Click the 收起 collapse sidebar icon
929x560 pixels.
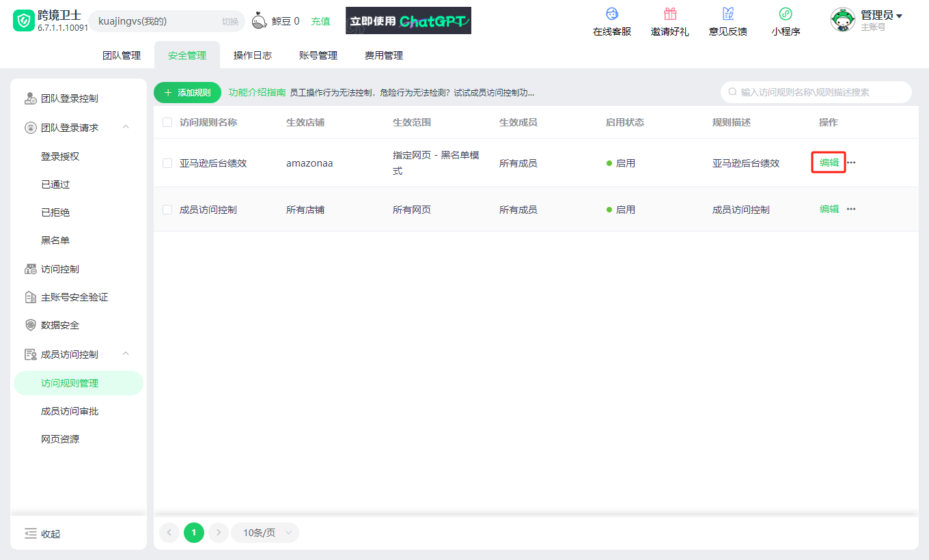tap(30, 533)
